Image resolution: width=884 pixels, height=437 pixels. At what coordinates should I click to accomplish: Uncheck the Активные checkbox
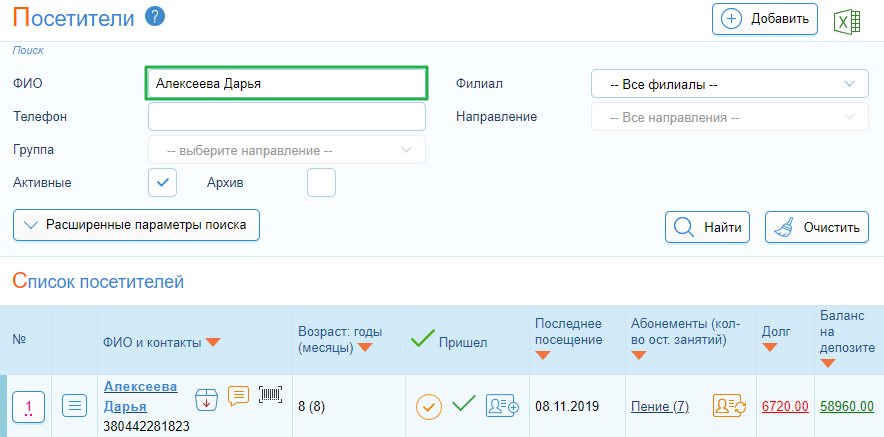pos(162,183)
